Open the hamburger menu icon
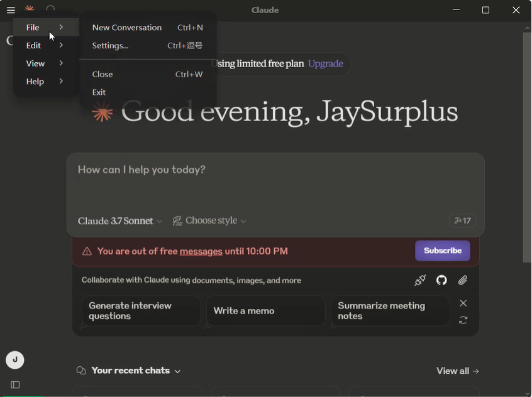 coord(11,10)
